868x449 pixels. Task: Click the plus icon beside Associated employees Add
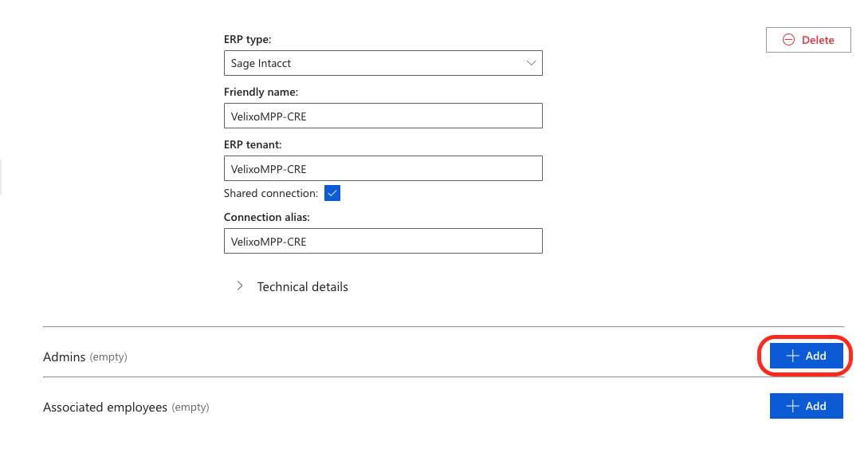tap(792, 406)
